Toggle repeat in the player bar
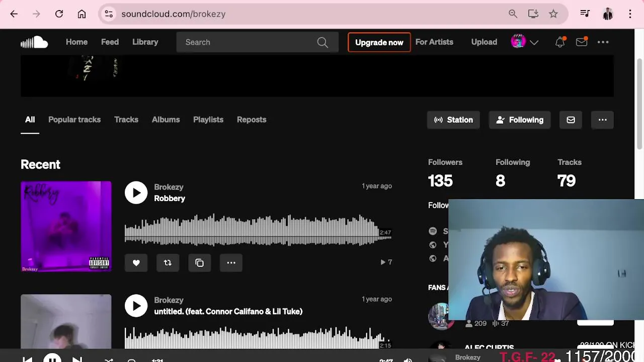 [131, 359]
